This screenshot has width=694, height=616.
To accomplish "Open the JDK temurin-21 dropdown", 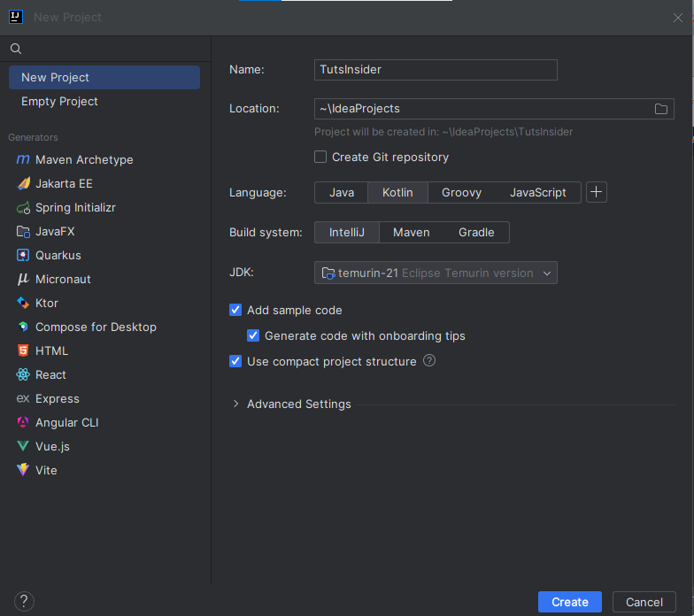I will tap(436, 273).
